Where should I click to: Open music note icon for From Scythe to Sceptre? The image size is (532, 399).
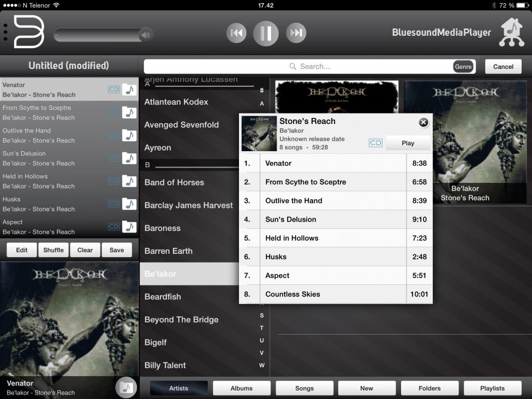click(129, 112)
